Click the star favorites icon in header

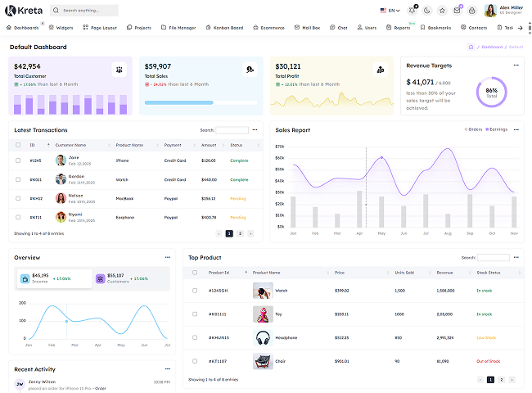442,11
